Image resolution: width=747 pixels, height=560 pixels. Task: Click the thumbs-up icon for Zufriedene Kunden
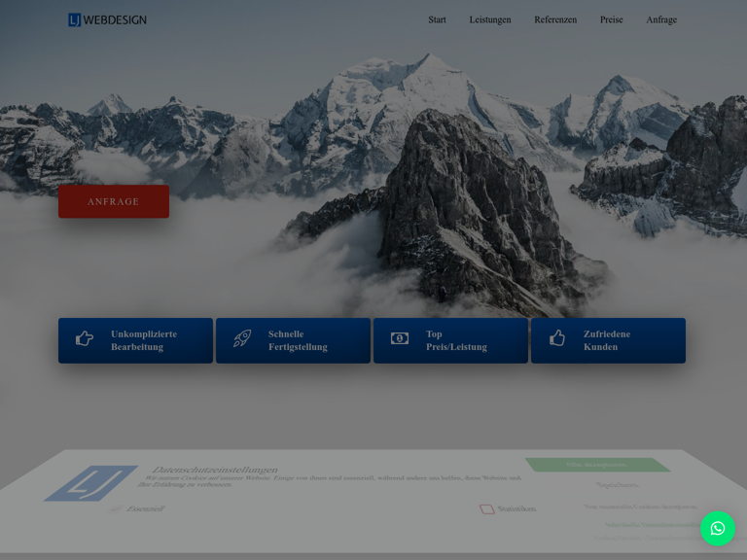click(557, 338)
